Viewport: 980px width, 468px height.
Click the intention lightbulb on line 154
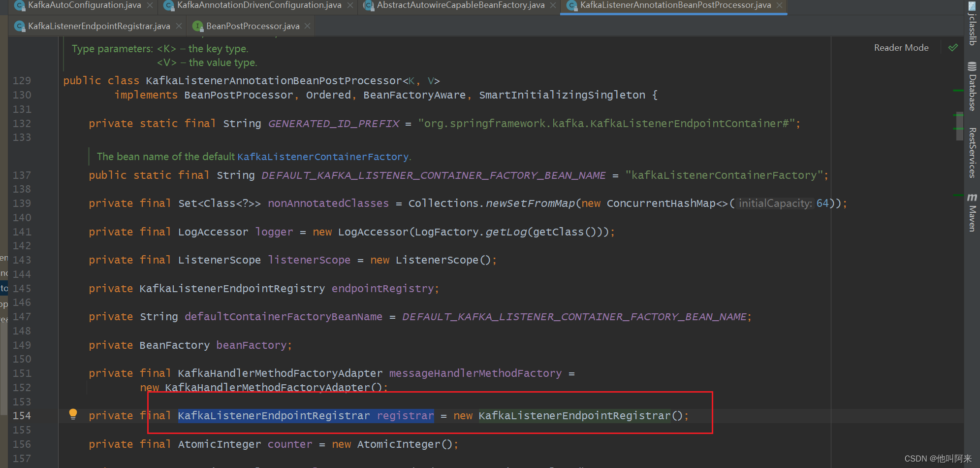coord(73,414)
